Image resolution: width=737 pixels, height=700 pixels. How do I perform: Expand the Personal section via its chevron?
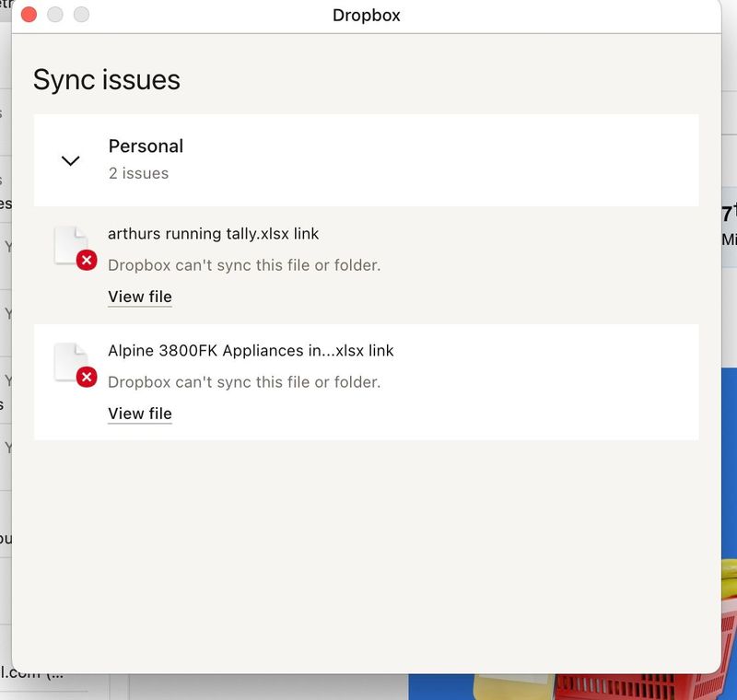[70, 160]
